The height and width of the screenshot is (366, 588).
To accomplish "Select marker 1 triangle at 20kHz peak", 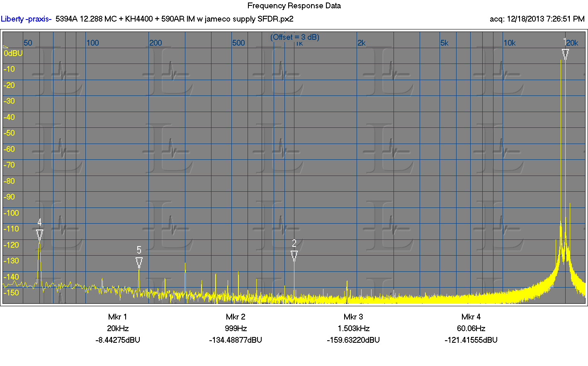I will [x=565, y=54].
